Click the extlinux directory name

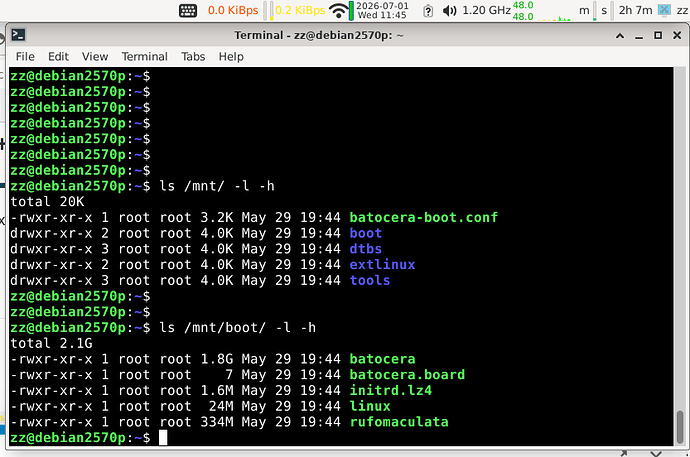[382, 265]
